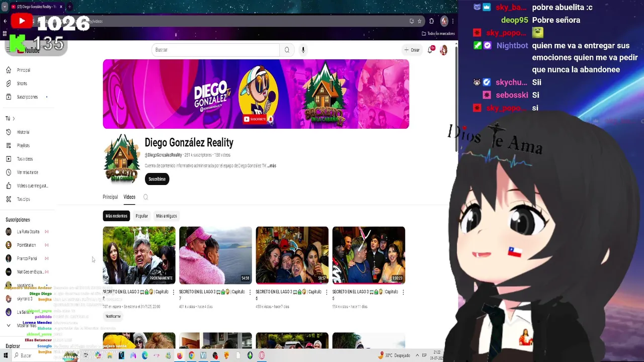Click the Suscribirse button
644x362 pixels.
click(x=157, y=179)
